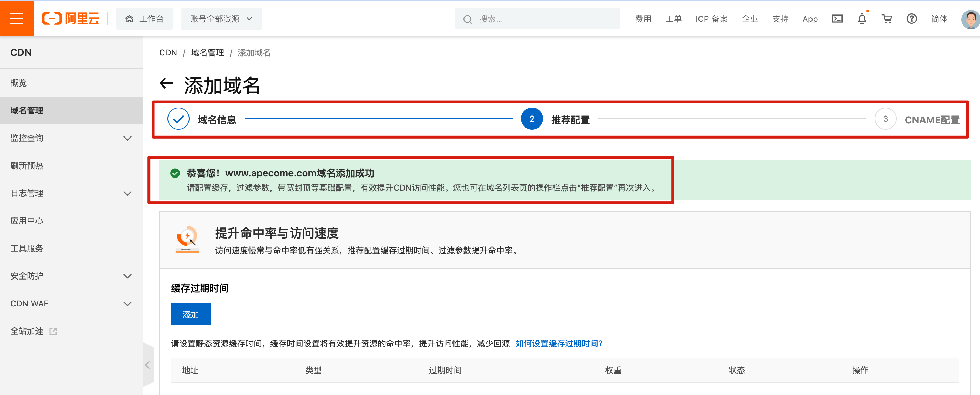This screenshot has height=395, width=980.
Task: Open the notifications bell
Action: [x=862, y=19]
